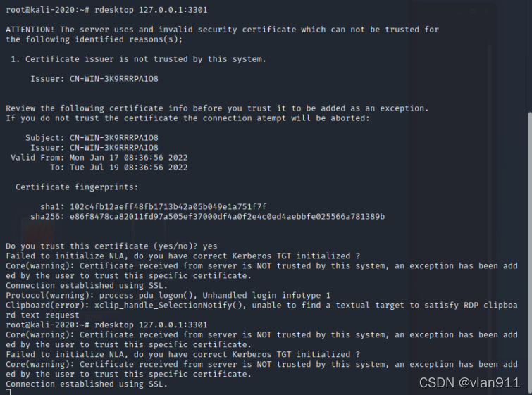Screen dimensions: 532x395
Task: Click the first rdesktop 127.0.0.1:3301 command
Action: [147, 10]
